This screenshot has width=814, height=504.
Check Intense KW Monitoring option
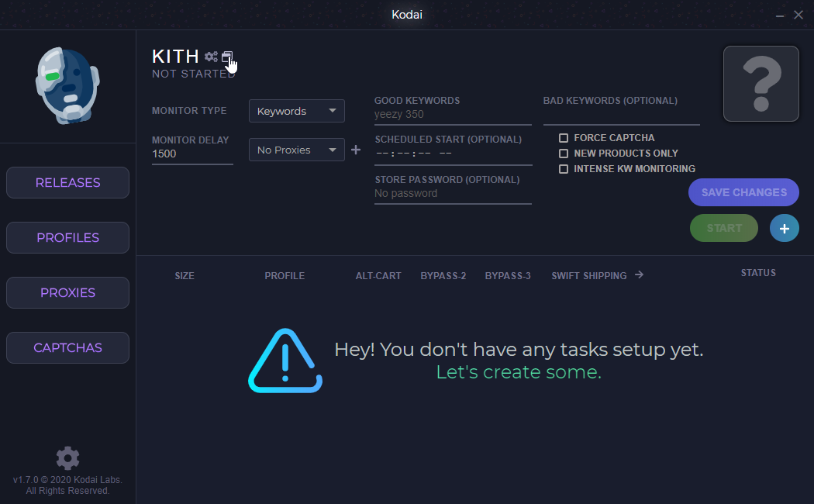pos(564,169)
